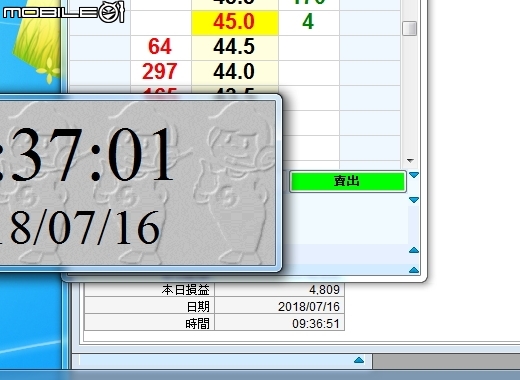Click the green 賣出 sell button
Viewport: 520px width, 380px height.
(348, 181)
